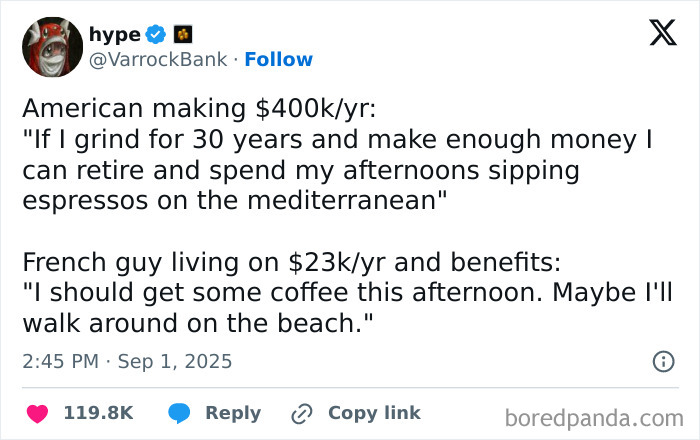
Task: Like the post with the pink heart icon
Action: 37,413
